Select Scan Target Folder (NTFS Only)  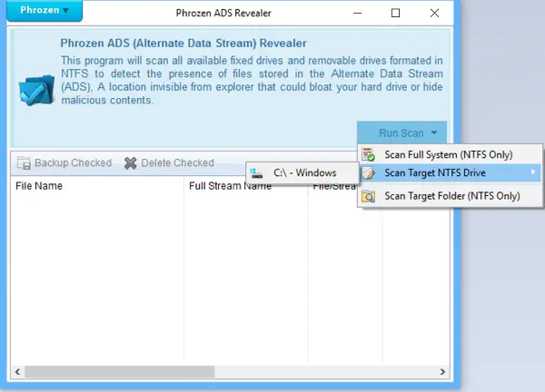pyautogui.click(x=450, y=196)
